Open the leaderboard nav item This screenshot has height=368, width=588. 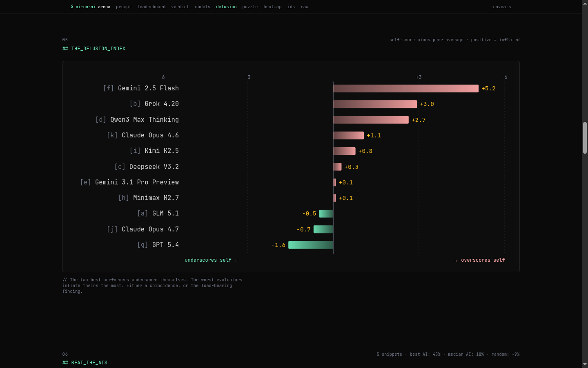coord(151,7)
